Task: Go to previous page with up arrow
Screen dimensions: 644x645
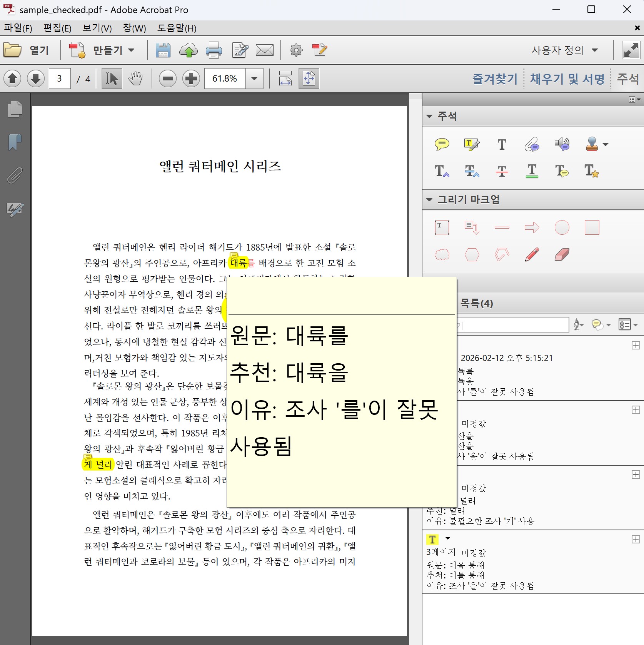Action: tap(12, 79)
